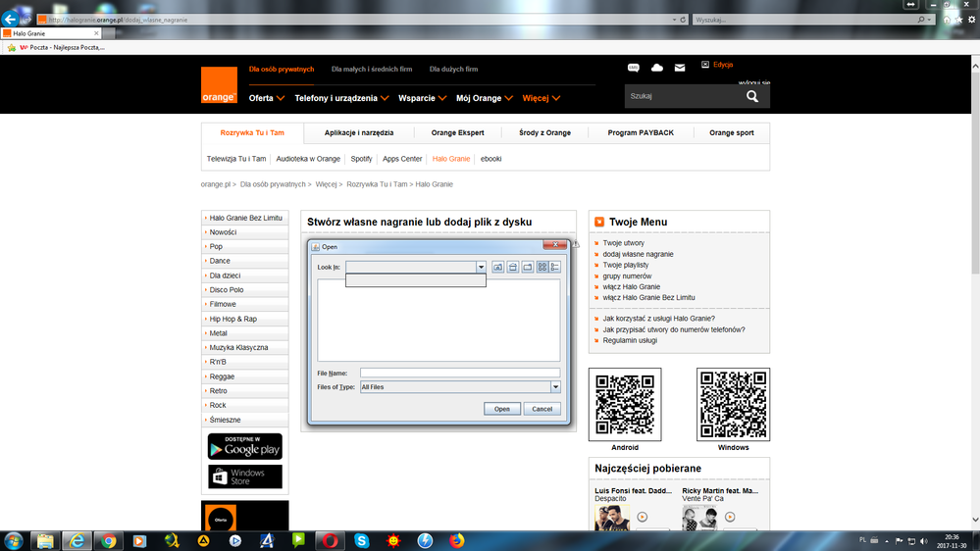This screenshot has width=980, height=551.
Task: Click the Up One Level icon in Open dialog
Action: (498, 267)
